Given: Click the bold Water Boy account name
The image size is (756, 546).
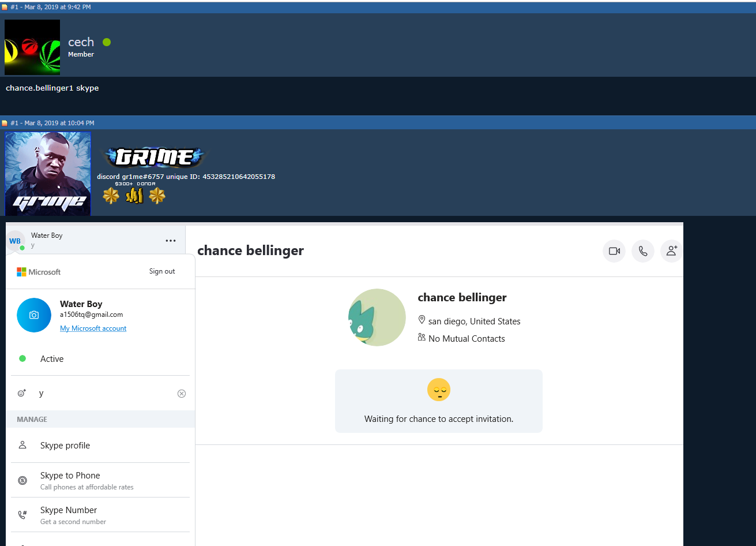Looking at the screenshot, I should (x=81, y=304).
